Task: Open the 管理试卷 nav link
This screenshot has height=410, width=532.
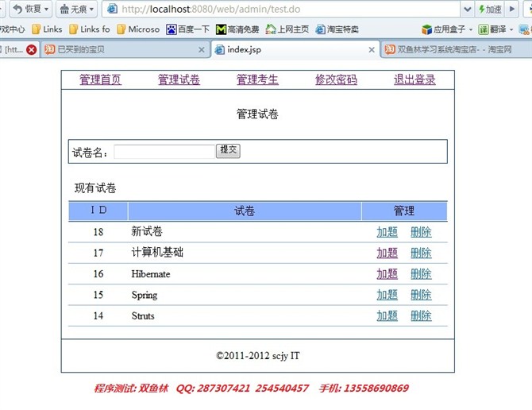Action: (x=179, y=79)
